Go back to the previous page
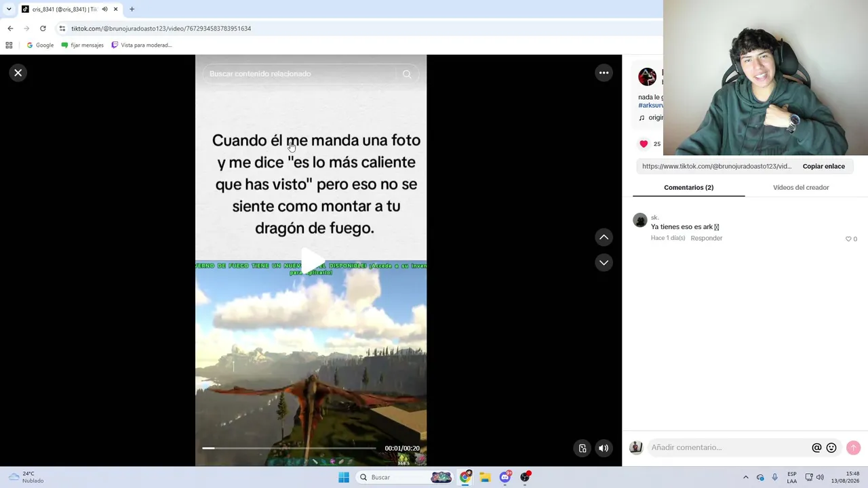Screen dimensions: 868x488 [10, 28]
